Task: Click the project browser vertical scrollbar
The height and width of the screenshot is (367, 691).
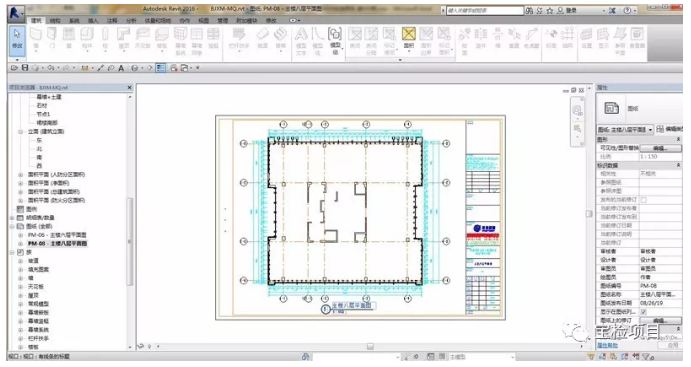Action: [x=130, y=241]
